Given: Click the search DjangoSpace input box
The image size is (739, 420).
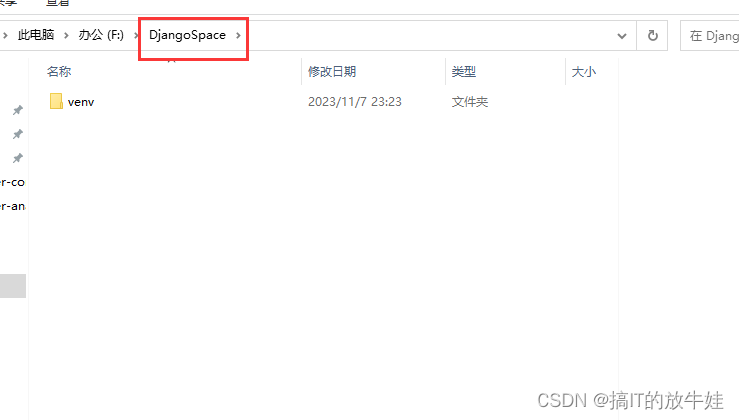Looking at the screenshot, I should (710, 35).
